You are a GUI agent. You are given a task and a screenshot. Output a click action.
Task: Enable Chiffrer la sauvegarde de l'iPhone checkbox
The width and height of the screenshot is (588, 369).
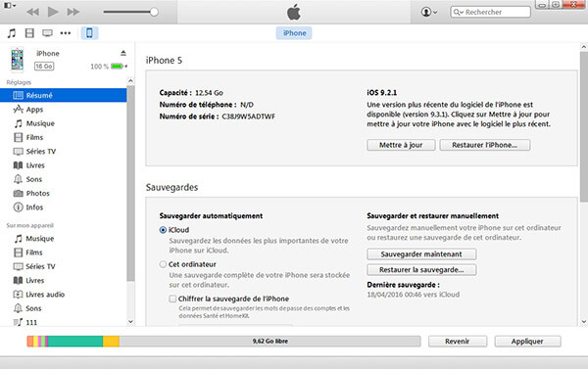tap(172, 299)
